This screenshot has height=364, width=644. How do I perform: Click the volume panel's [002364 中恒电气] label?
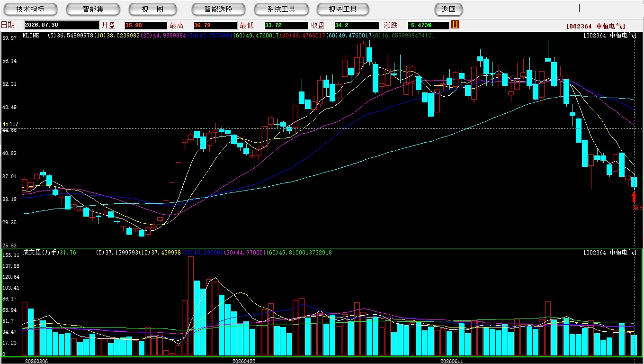click(609, 253)
